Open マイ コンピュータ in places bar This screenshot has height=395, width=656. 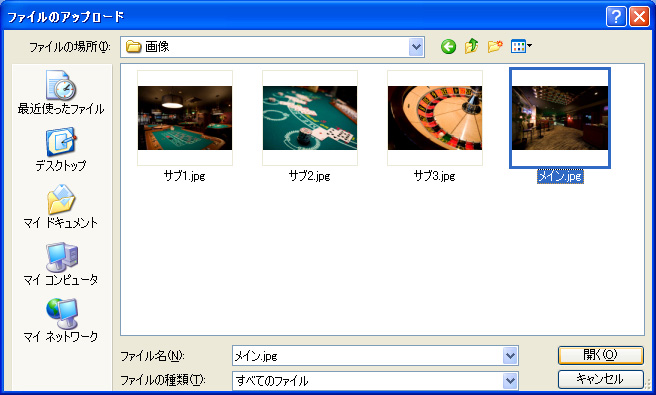pyautogui.click(x=61, y=264)
